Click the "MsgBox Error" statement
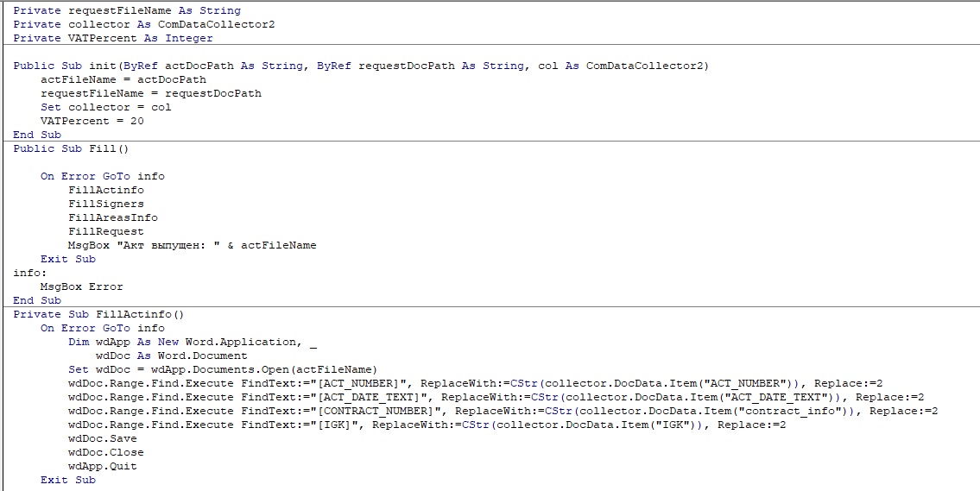This screenshot has height=491, width=980. [82, 286]
